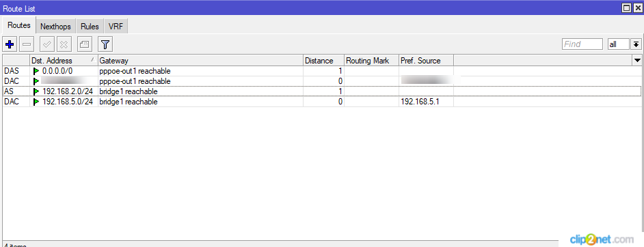Click the AS flag cell
644x247 pixels.
click(x=16, y=91)
